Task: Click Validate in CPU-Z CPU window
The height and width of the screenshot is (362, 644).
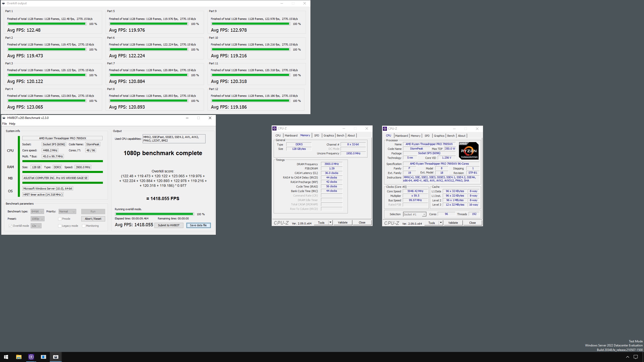Action: (x=453, y=223)
